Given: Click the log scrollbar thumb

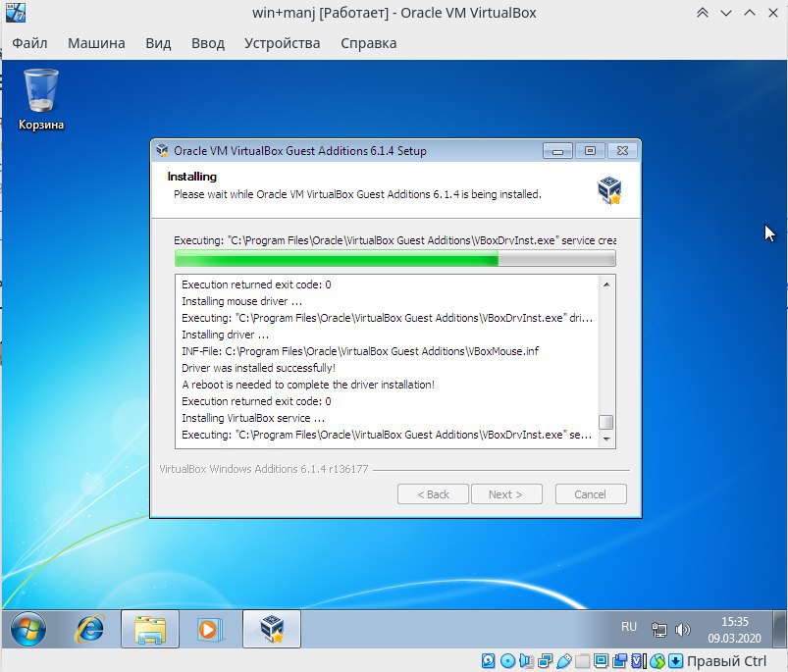Looking at the screenshot, I should tap(606, 423).
